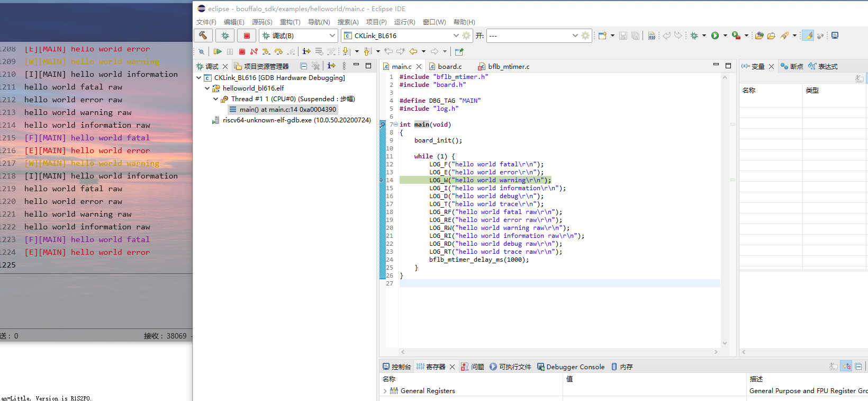The height and width of the screenshot is (401, 868).
Task: Click the green Run play icon
Action: pos(715,35)
